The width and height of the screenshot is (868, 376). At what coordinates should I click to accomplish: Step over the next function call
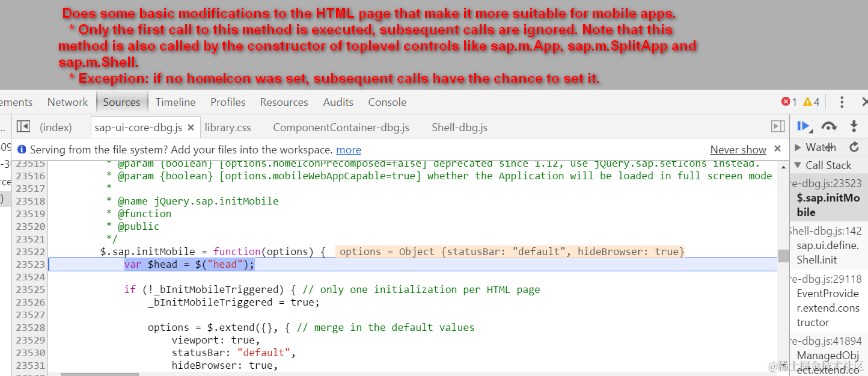point(829,126)
